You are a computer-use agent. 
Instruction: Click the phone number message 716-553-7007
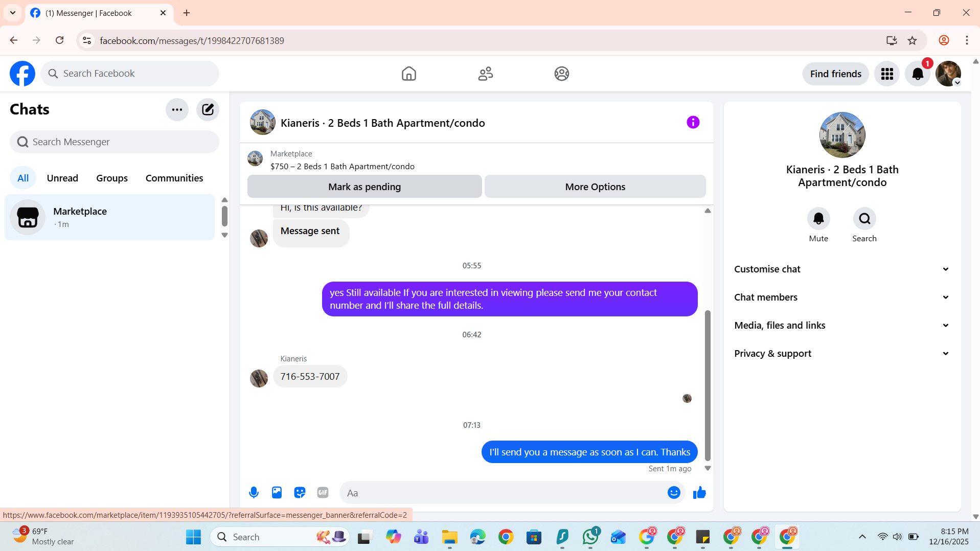[310, 377]
